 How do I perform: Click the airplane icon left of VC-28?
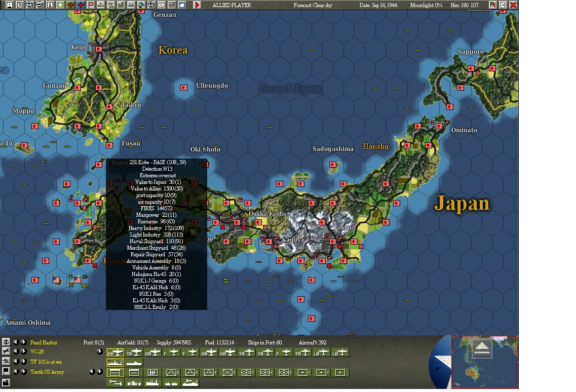(6, 351)
